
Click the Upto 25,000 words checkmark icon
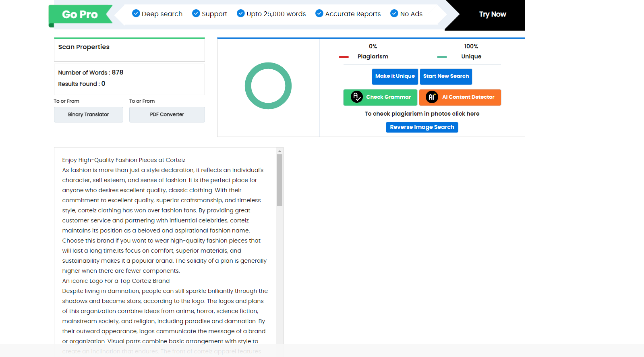click(x=241, y=13)
